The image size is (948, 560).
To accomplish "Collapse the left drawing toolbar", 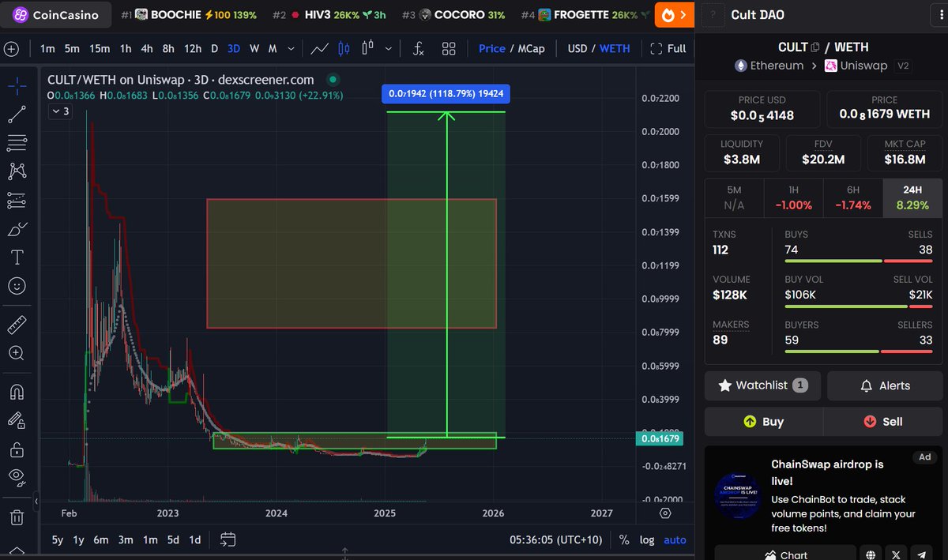I will [35, 502].
